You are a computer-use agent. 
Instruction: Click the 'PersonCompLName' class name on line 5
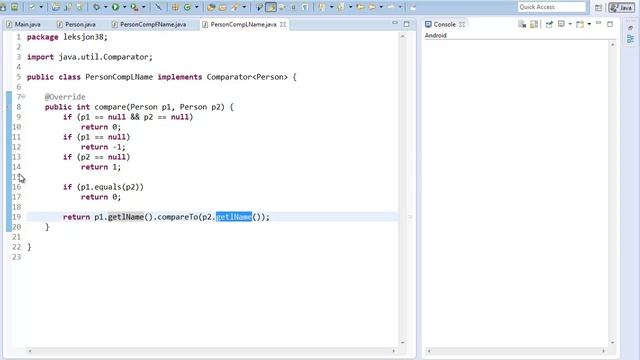point(119,77)
